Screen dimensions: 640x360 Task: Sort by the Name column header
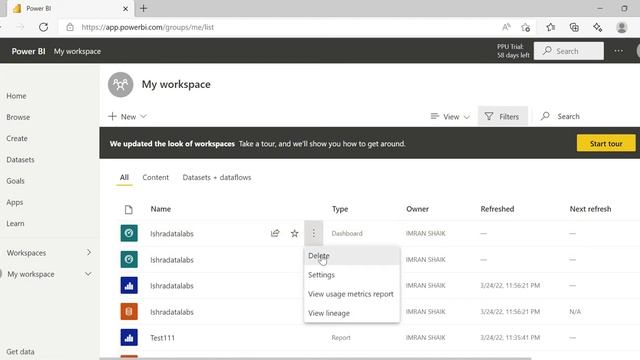click(161, 209)
